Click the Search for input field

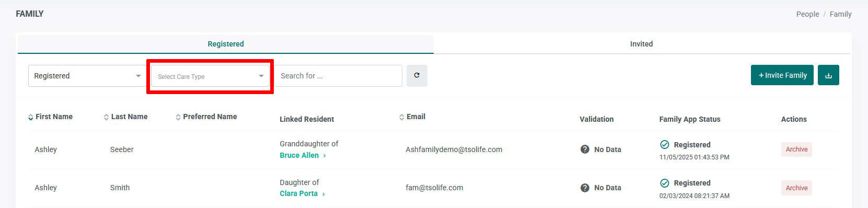[x=339, y=76]
